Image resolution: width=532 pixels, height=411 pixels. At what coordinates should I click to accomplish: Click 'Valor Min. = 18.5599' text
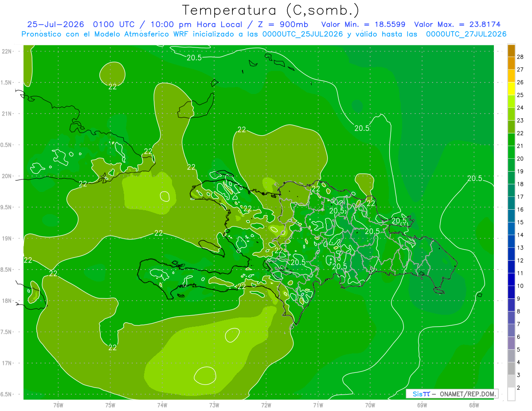pos(364,24)
